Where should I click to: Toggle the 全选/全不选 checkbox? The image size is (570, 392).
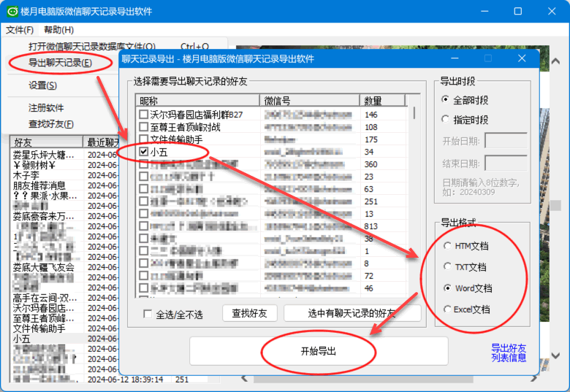pyautogui.click(x=148, y=314)
